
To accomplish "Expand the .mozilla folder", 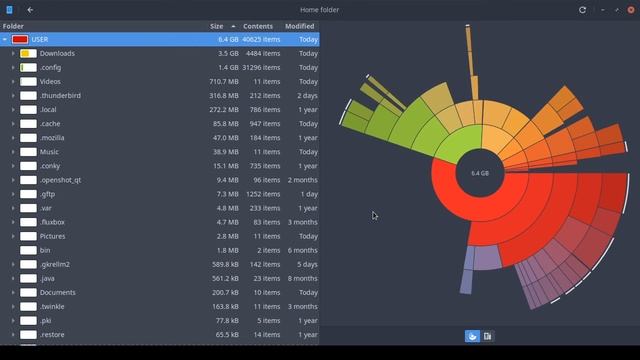I will (x=13, y=138).
